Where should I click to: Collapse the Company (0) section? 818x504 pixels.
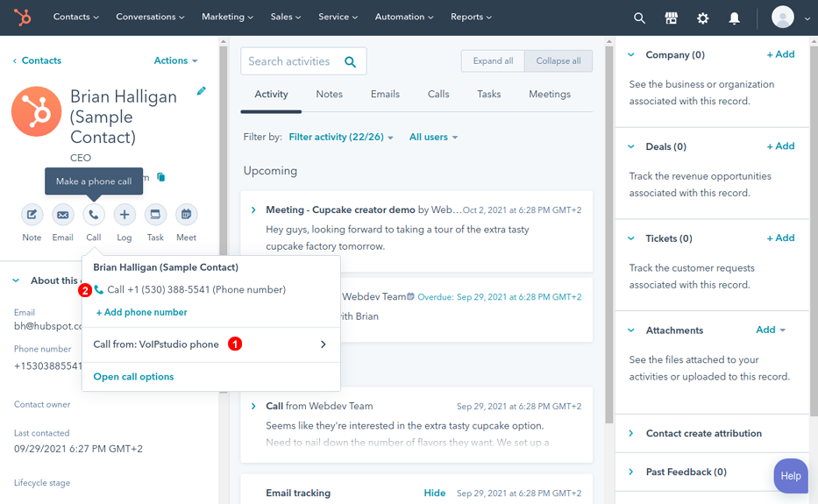pos(631,54)
